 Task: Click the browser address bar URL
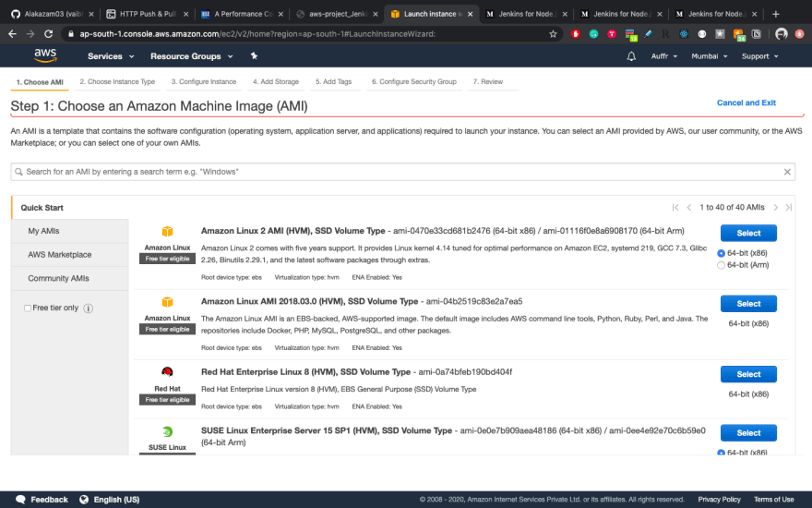(x=257, y=33)
